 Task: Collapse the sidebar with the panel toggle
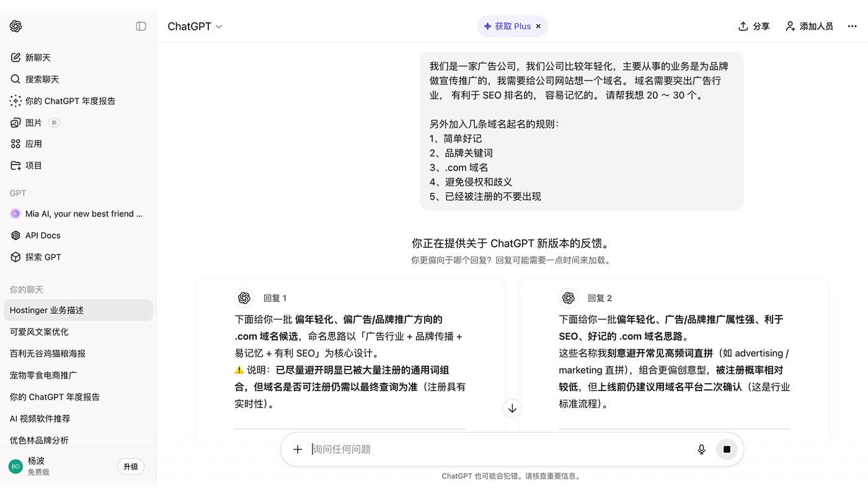pyautogui.click(x=141, y=26)
